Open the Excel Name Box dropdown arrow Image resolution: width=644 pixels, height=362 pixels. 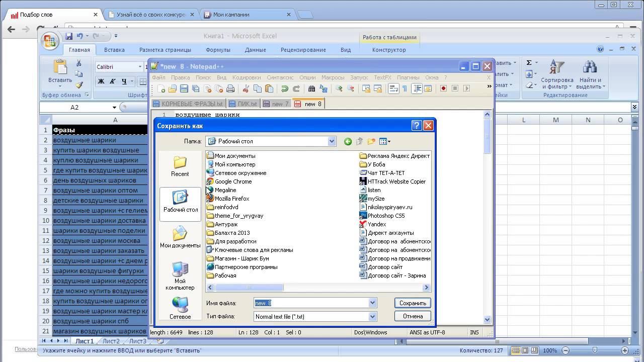coord(114,107)
